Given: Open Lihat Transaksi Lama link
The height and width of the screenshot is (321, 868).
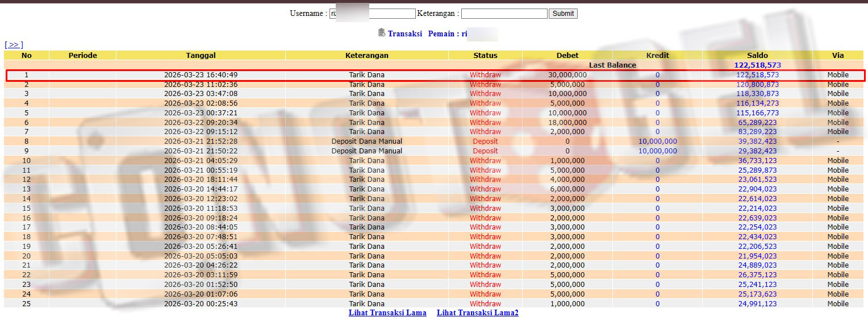Looking at the screenshot, I should pyautogui.click(x=387, y=312).
